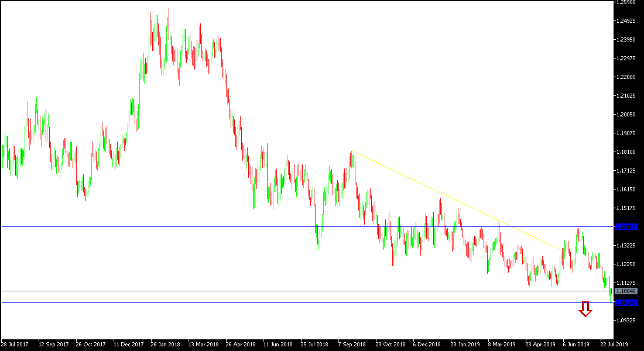Select the yellow descending trendline

(457, 199)
